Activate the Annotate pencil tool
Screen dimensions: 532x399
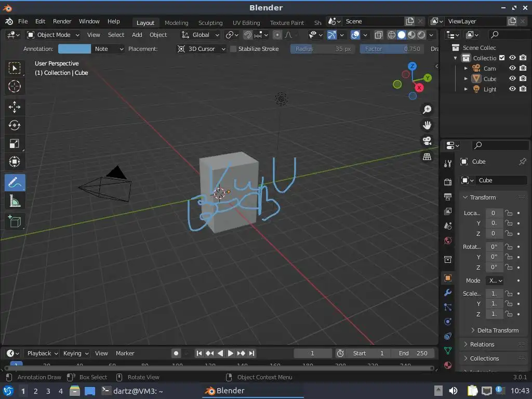tap(15, 182)
